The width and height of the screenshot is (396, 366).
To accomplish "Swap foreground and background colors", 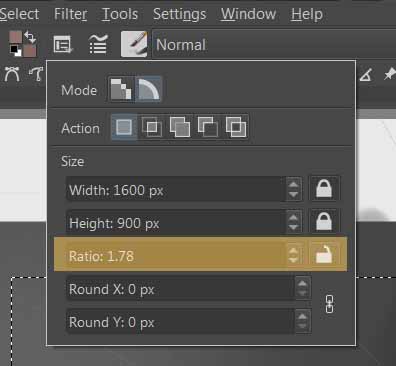I will tap(30, 37).
